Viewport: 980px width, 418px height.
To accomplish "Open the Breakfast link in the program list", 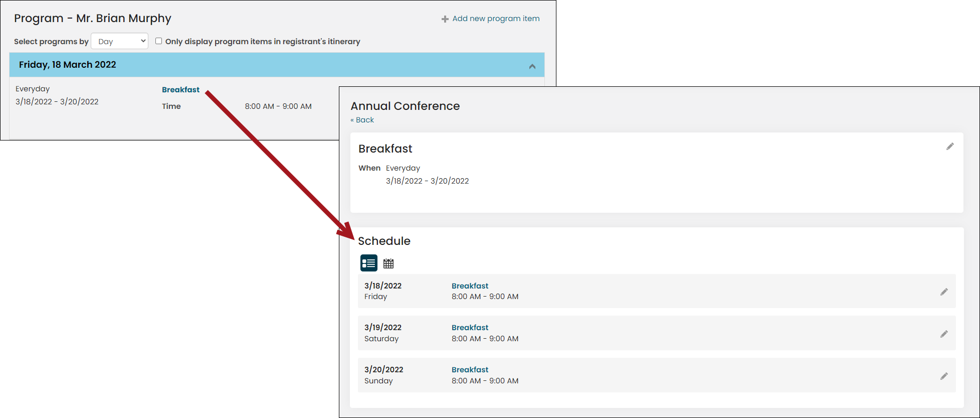I will click(x=180, y=90).
